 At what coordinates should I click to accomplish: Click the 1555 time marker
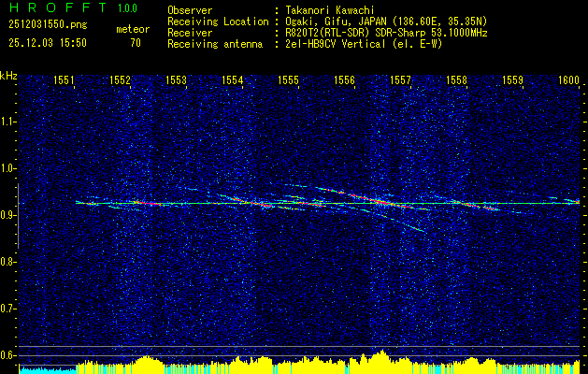pyautogui.click(x=288, y=81)
